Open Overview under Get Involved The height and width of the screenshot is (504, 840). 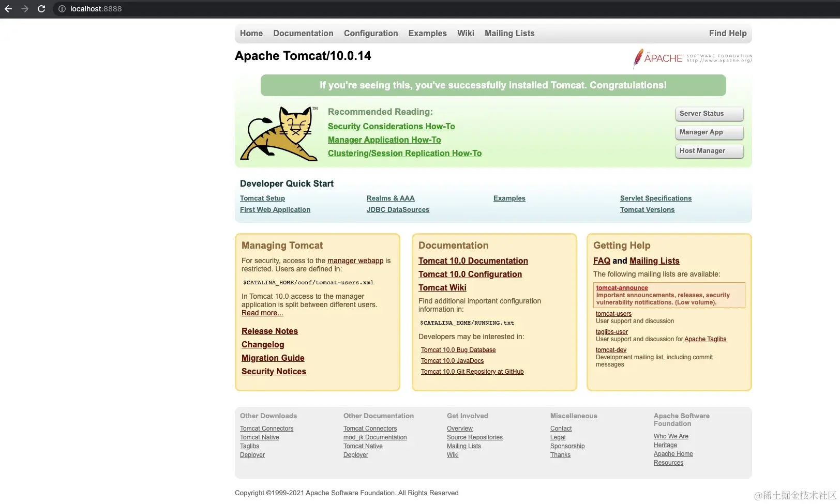(460, 429)
